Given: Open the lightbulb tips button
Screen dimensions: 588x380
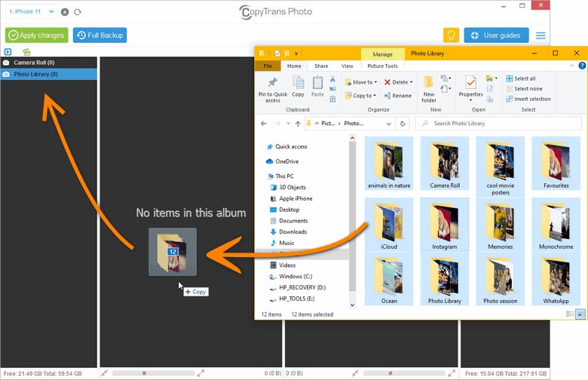Looking at the screenshot, I should coord(451,35).
